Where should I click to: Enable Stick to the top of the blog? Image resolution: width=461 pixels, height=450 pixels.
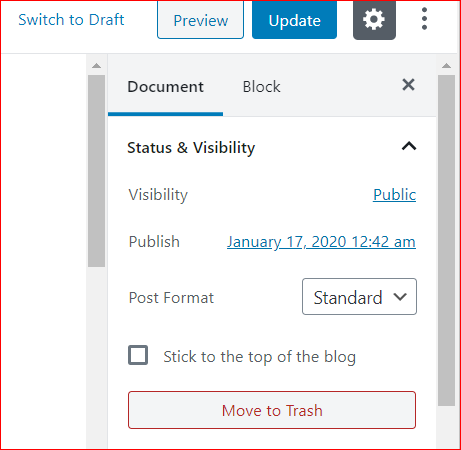(x=138, y=355)
